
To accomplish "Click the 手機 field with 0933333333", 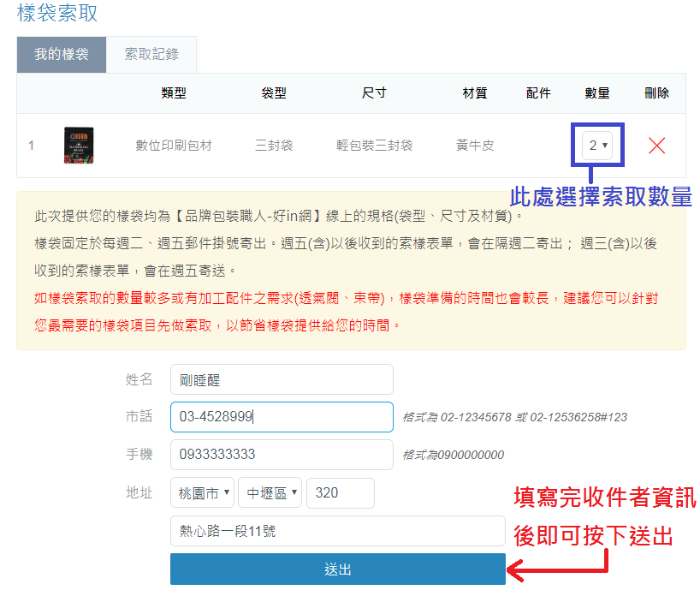I will pos(282,455).
